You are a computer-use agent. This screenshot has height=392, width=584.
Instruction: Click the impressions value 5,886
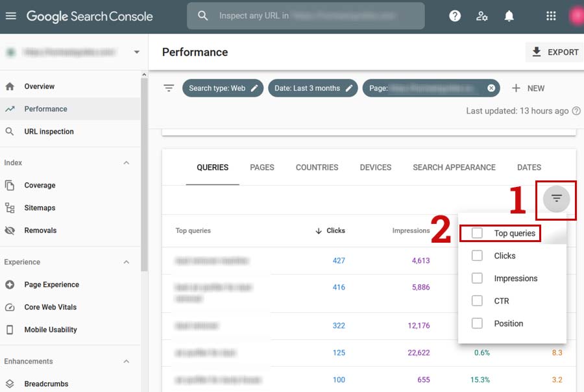pos(421,288)
